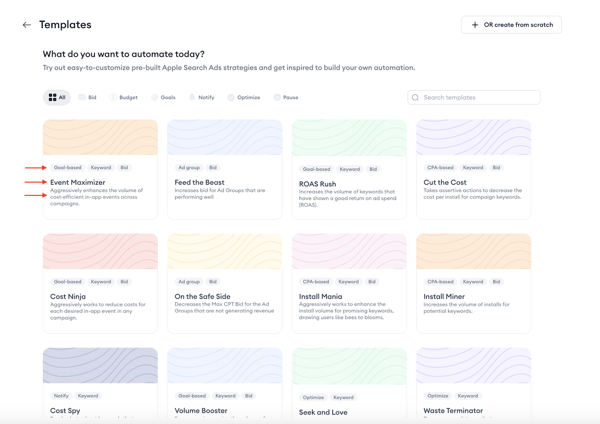Click Volume Booster card banner

(x=225, y=365)
